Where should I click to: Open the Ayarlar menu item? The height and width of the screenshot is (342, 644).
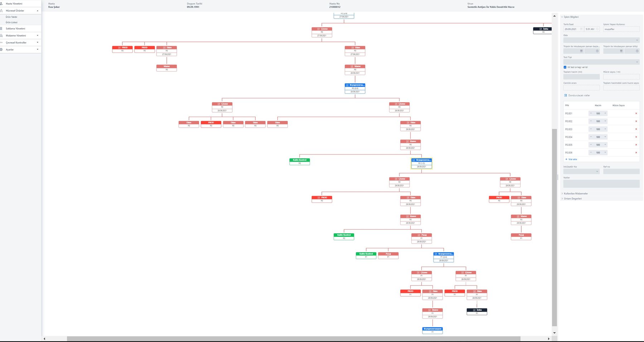click(10, 49)
